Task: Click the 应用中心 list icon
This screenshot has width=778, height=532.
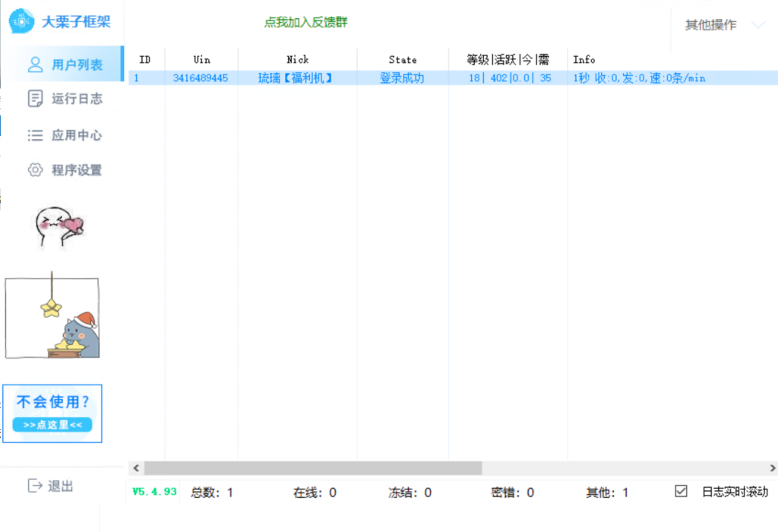Action: pyautogui.click(x=35, y=135)
